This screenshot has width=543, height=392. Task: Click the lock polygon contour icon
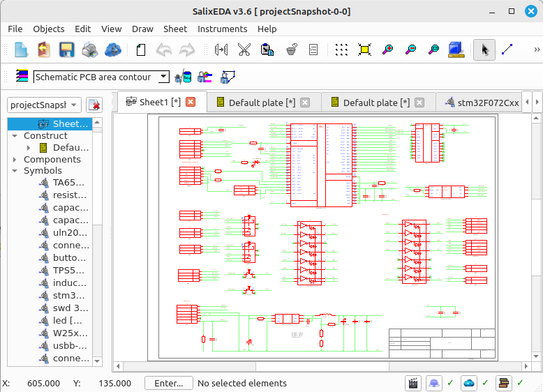[x=228, y=77]
